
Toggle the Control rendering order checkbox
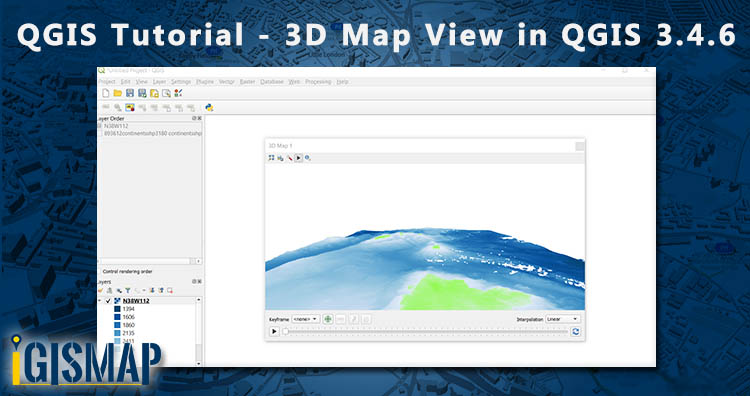tap(100, 272)
